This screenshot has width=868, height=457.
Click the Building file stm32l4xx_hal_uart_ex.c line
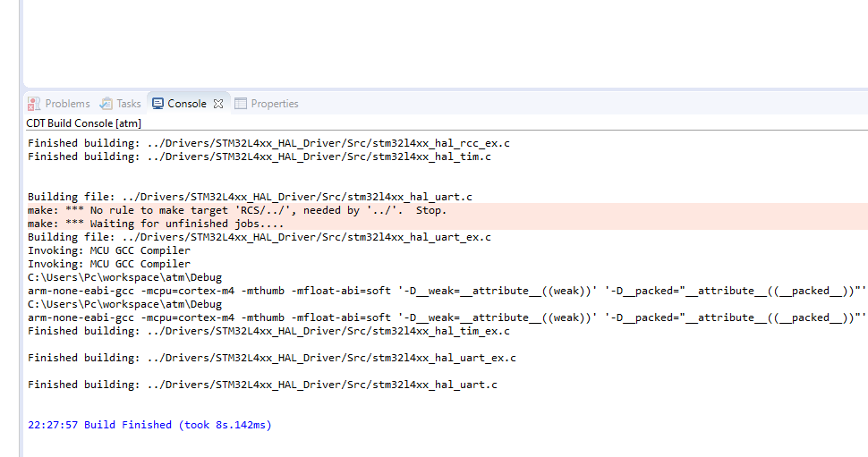(x=260, y=237)
